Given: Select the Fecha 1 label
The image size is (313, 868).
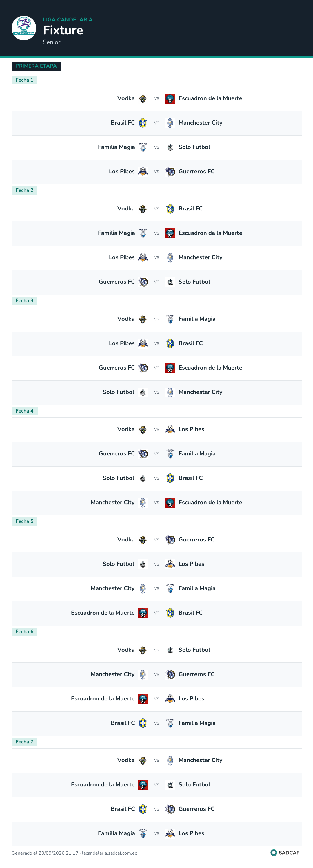Looking at the screenshot, I should pos(25,80).
